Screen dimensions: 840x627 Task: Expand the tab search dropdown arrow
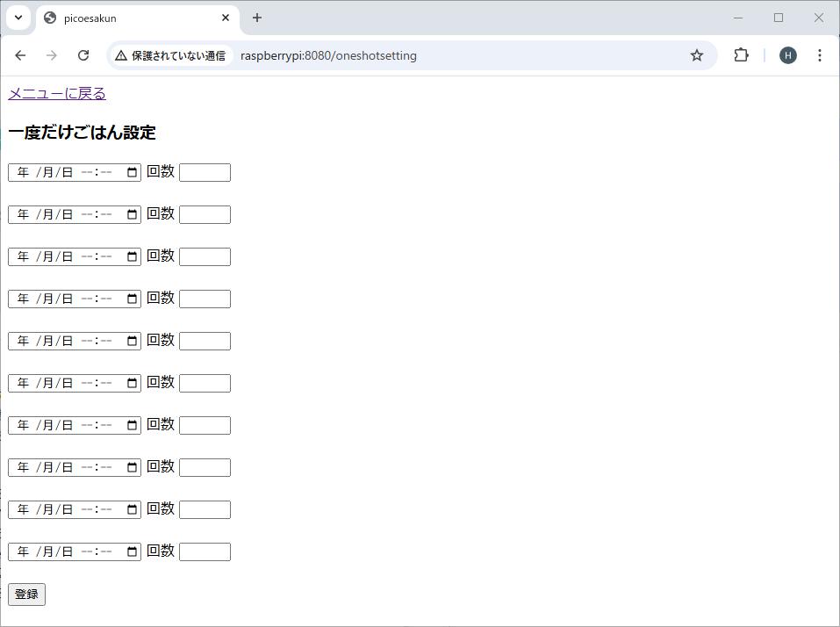click(18, 18)
